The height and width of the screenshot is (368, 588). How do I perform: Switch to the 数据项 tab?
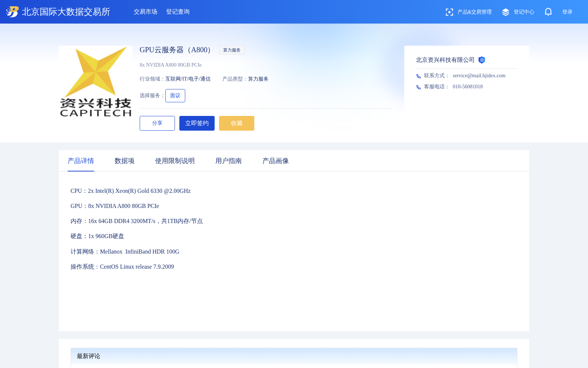[125, 161]
